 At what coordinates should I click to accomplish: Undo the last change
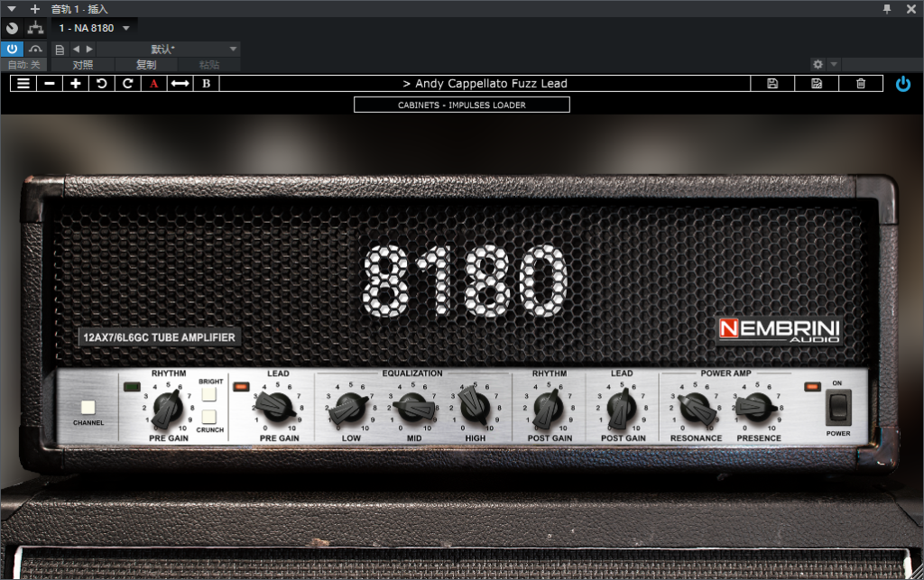(x=101, y=84)
